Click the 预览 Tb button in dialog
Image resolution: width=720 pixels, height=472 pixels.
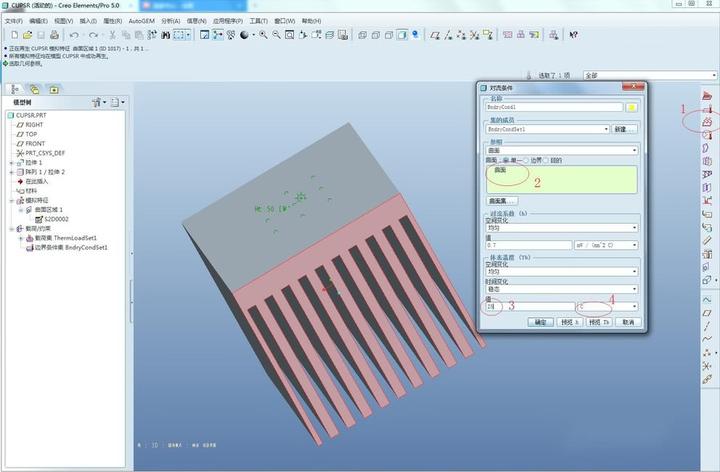click(x=599, y=322)
